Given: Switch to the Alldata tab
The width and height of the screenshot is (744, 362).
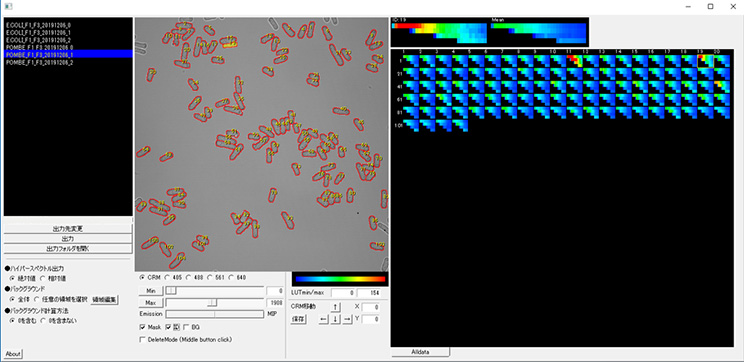Looking at the screenshot, I should pos(420,352).
